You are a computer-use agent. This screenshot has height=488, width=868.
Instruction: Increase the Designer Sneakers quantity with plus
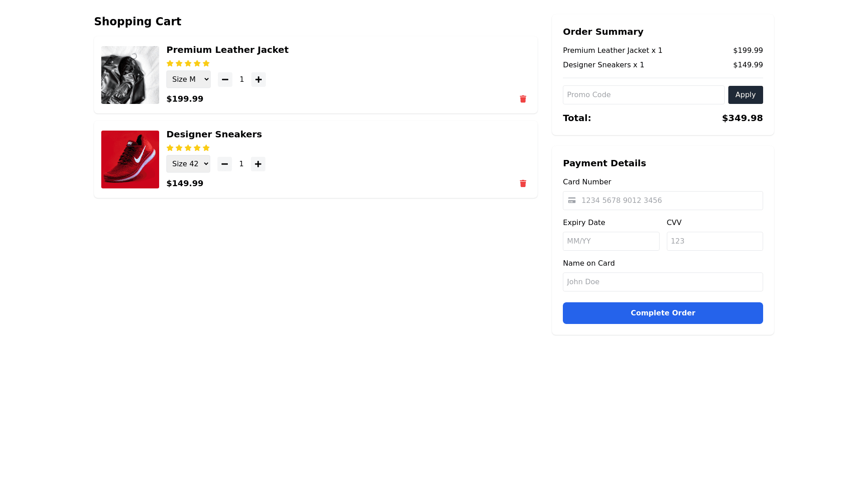tap(258, 164)
